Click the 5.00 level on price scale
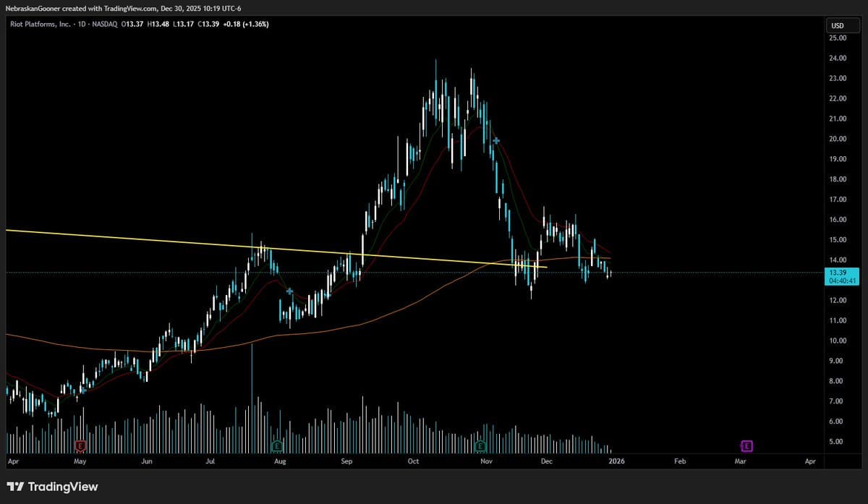Viewport: 868px width, 504px height. click(x=838, y=442)
